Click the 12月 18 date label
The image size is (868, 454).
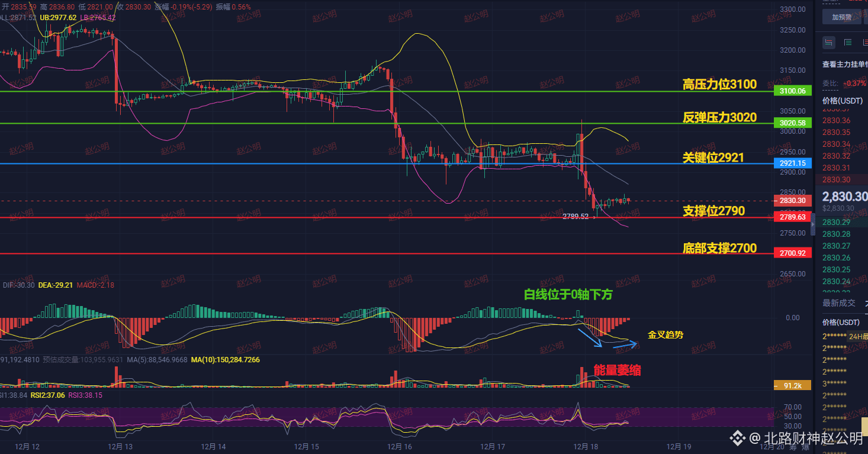pyautogui.click(x=586, y=447)
